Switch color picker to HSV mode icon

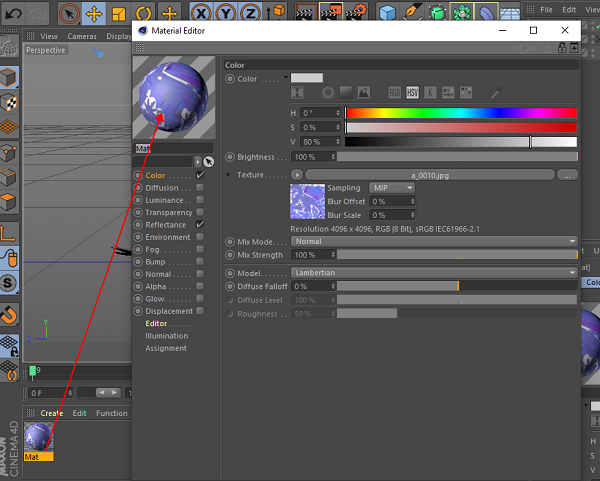(x=412, y=93)
